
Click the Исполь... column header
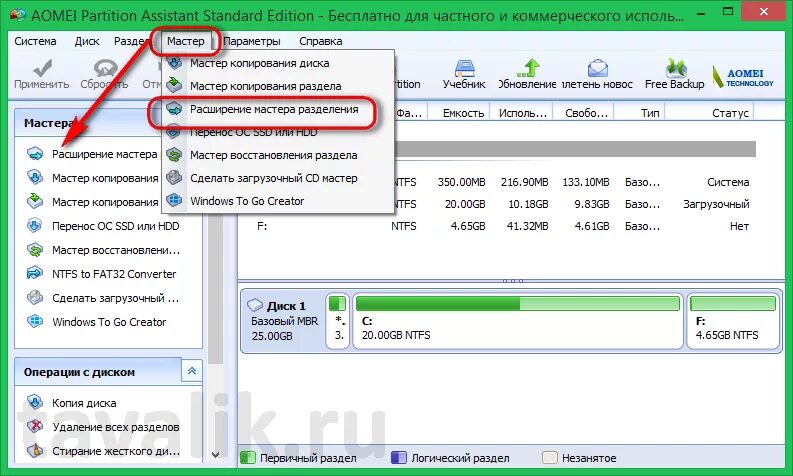point(523,113)
